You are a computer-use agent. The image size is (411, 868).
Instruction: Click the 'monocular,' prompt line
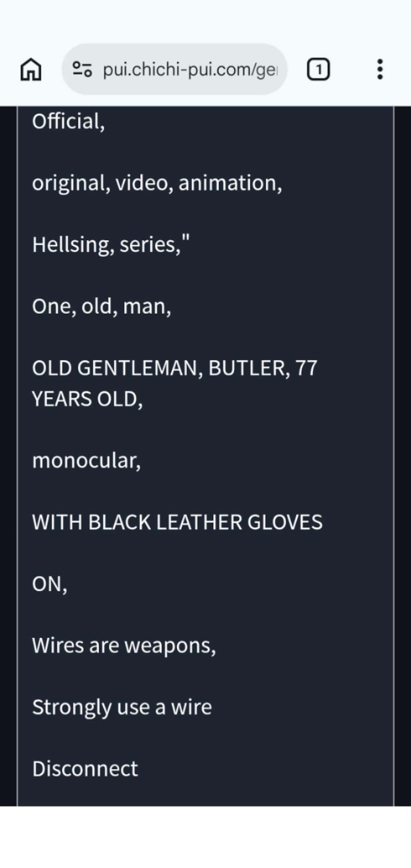(86, 461)
